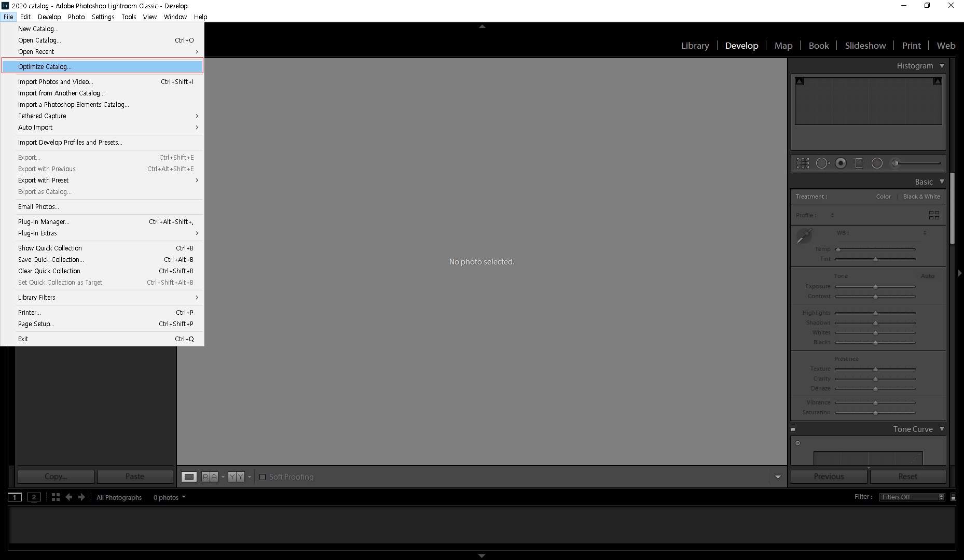Select Import Photos and Video menu item
The height and width of the screenshot is (560, 964).
click(x=102, y=82)
